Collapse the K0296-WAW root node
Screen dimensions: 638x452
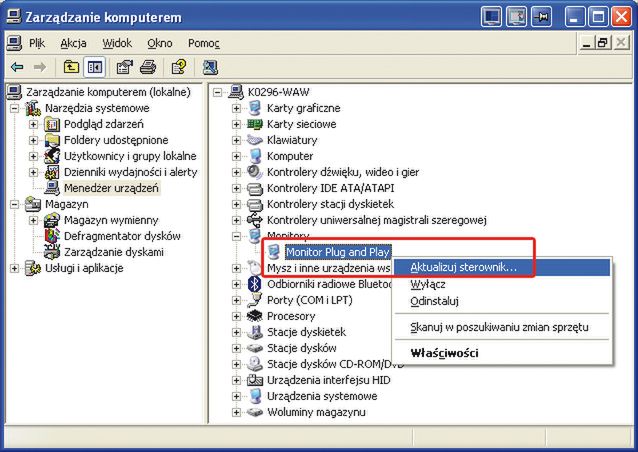(x=217, y=92)
